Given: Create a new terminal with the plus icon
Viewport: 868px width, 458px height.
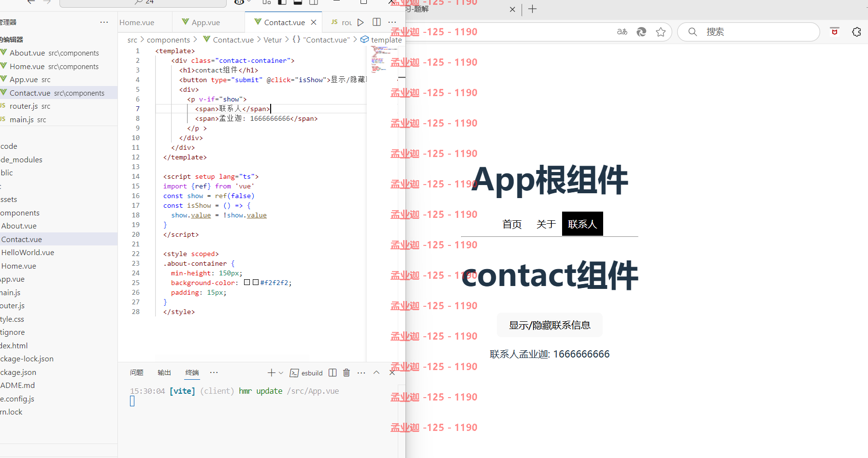Looking at the screenshot, I should 272,372.
